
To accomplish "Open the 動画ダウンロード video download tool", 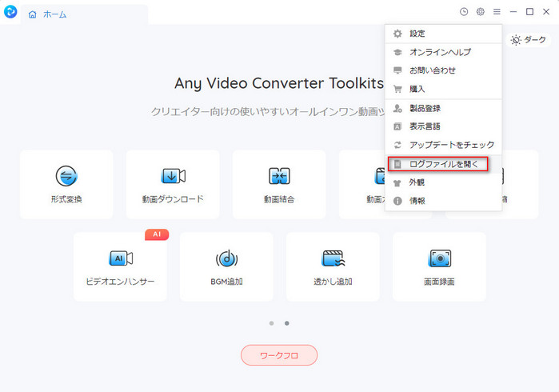I will (x=173, y=184).
